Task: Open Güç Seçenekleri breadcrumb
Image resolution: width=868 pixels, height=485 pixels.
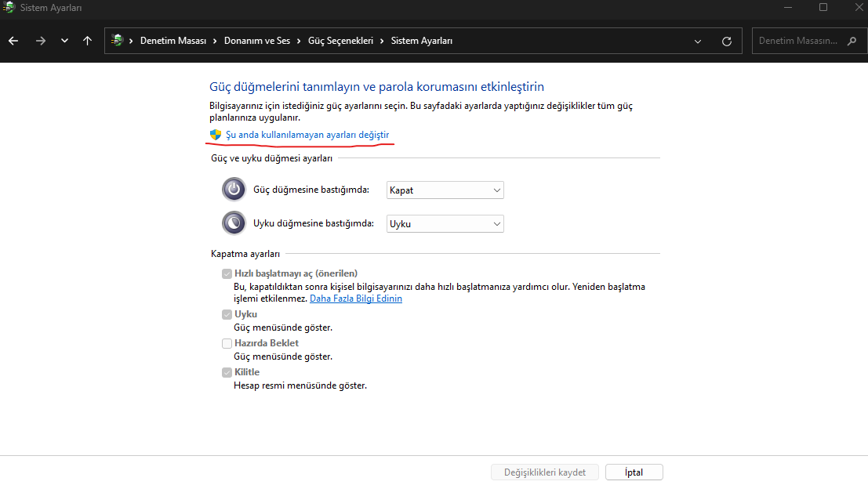Action: tap(340, 41)
